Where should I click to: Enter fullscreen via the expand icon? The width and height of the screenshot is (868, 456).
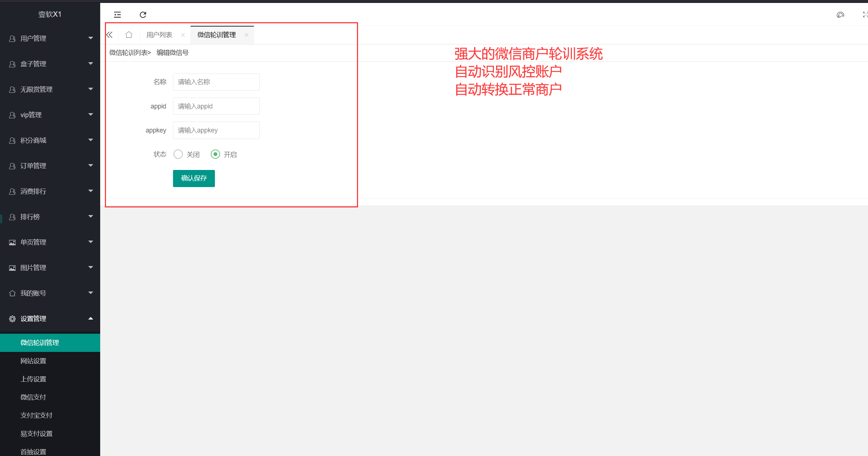(865, 15)
